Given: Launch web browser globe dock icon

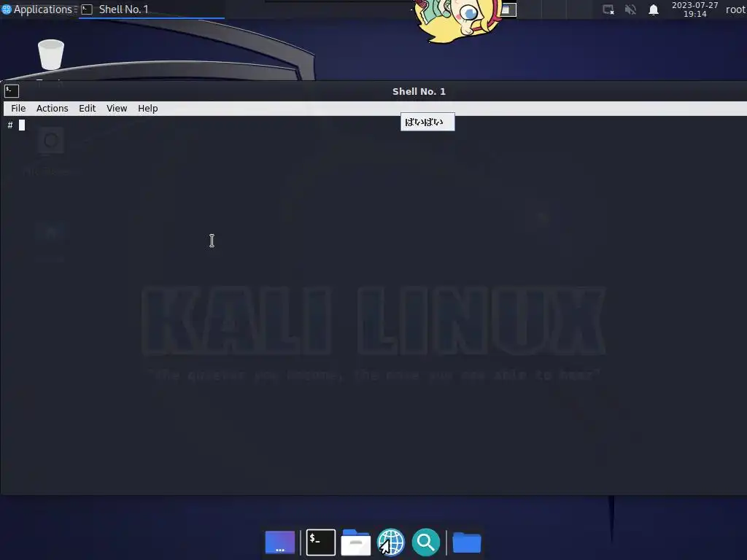Looking at the screenshot, I should pyautogui.click(x=391, y=542).
